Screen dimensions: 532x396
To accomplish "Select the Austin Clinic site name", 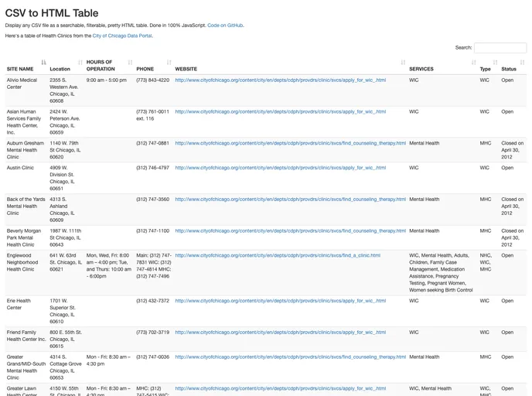I will (20, 168).
